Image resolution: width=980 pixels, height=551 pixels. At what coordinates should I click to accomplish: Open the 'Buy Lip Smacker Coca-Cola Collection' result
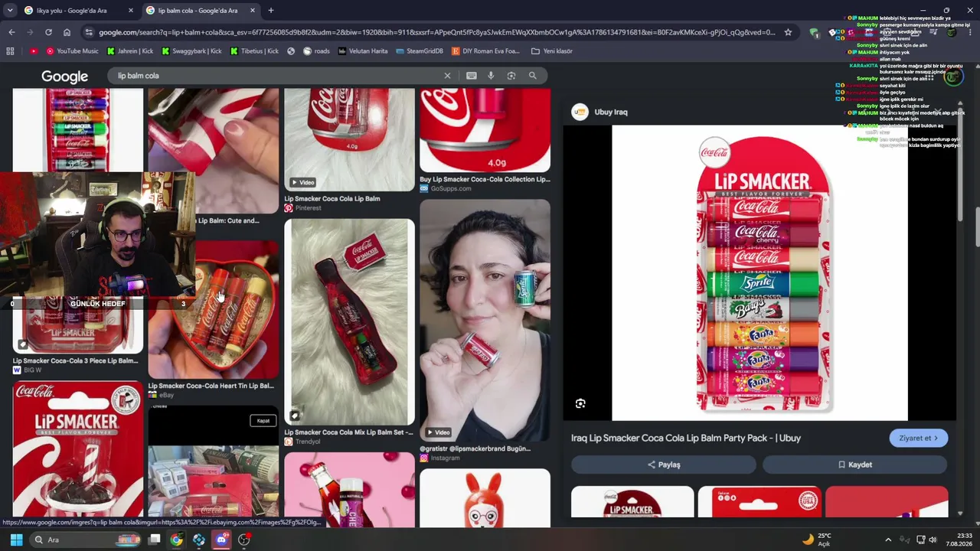tap(485, 180)
